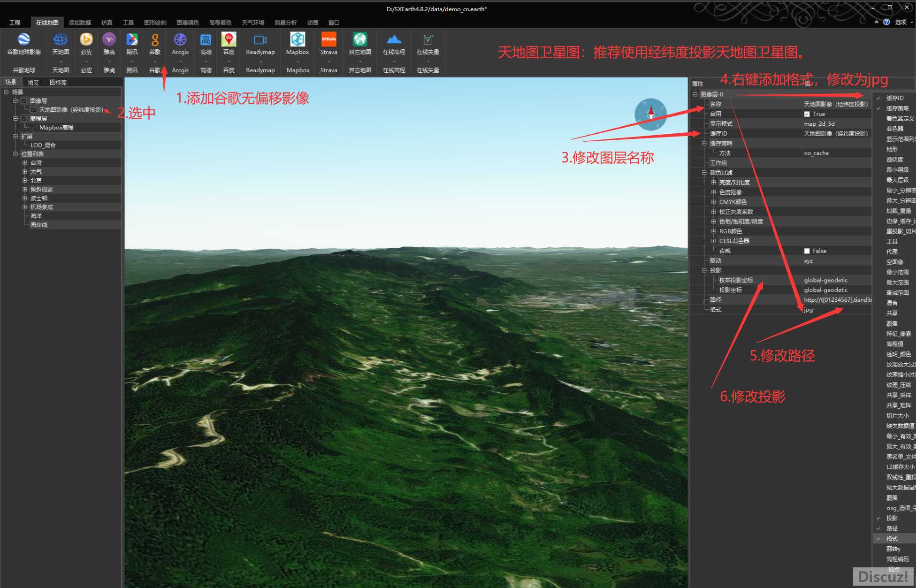916x588 pixels.
Task: Click the 选项 options button
Action: tap(901, 22)
